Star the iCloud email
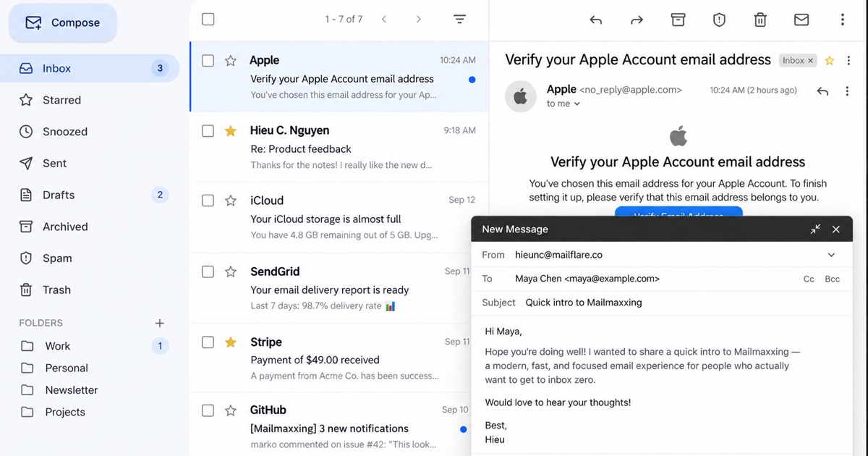This screenshot has width=868, height=456. pyautogui.click(x=231, y=201)
